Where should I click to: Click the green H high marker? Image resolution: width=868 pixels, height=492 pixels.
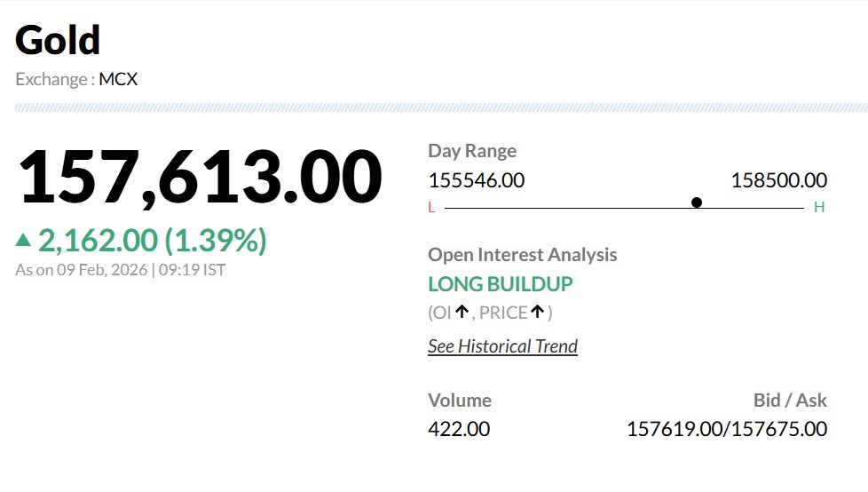819,208
